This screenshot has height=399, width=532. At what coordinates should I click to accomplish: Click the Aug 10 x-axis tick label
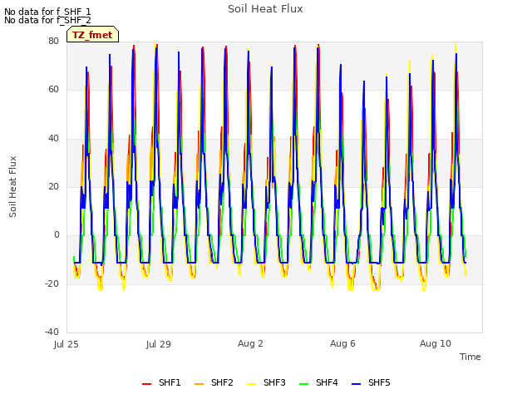point(436,343)
